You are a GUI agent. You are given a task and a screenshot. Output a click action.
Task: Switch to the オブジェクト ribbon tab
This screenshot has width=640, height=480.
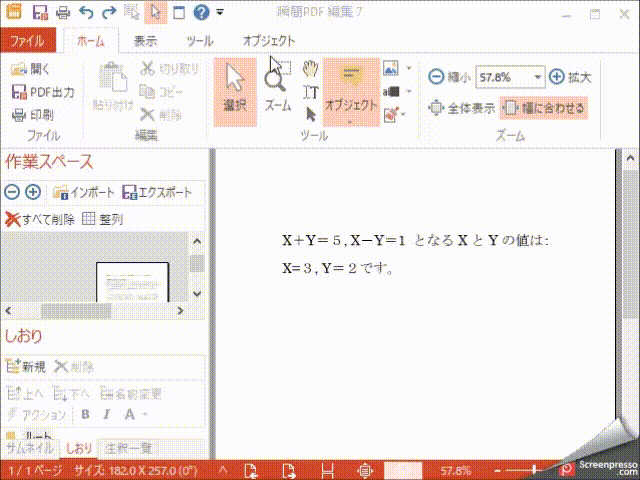(x=269, y=41)
